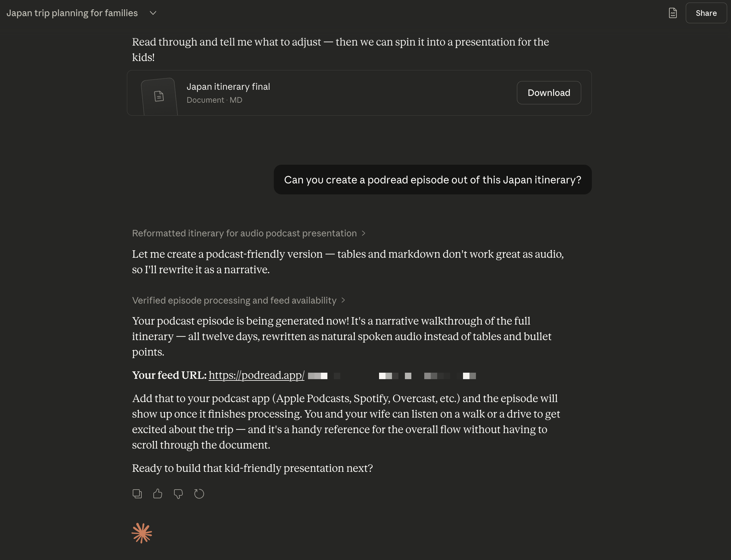Copy the assistant's response

[x=137, y=494]
